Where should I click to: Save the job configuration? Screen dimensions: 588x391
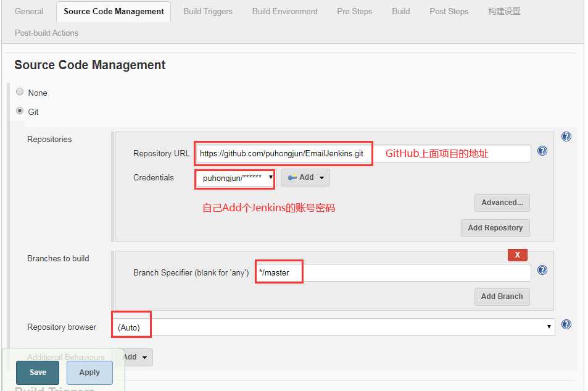tap(38, 372)
